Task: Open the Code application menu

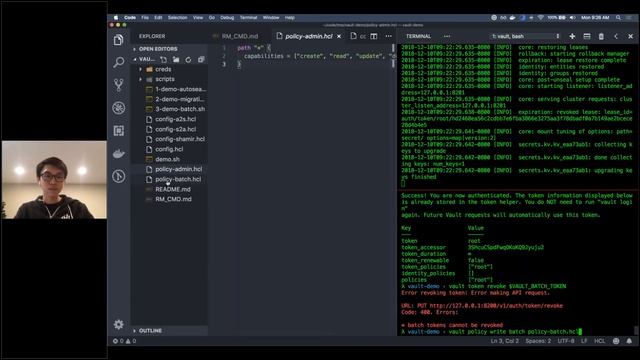Action: coord(130,18)
